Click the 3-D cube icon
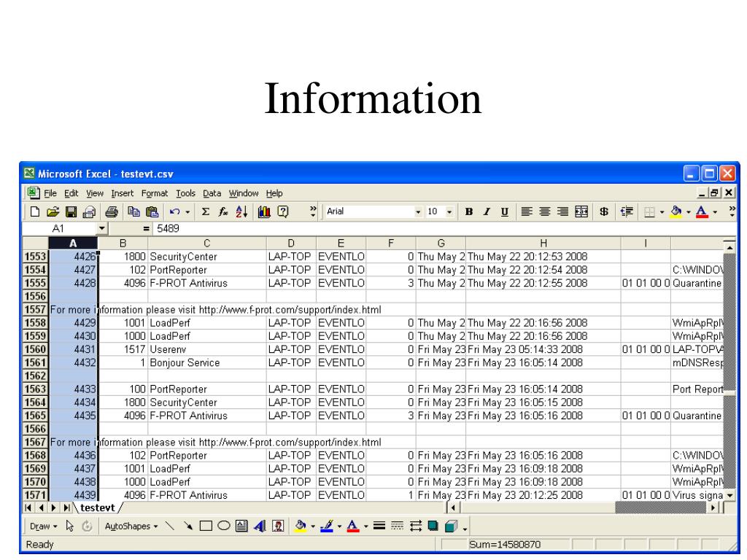 pyautogui.click(x=451, y=526)
